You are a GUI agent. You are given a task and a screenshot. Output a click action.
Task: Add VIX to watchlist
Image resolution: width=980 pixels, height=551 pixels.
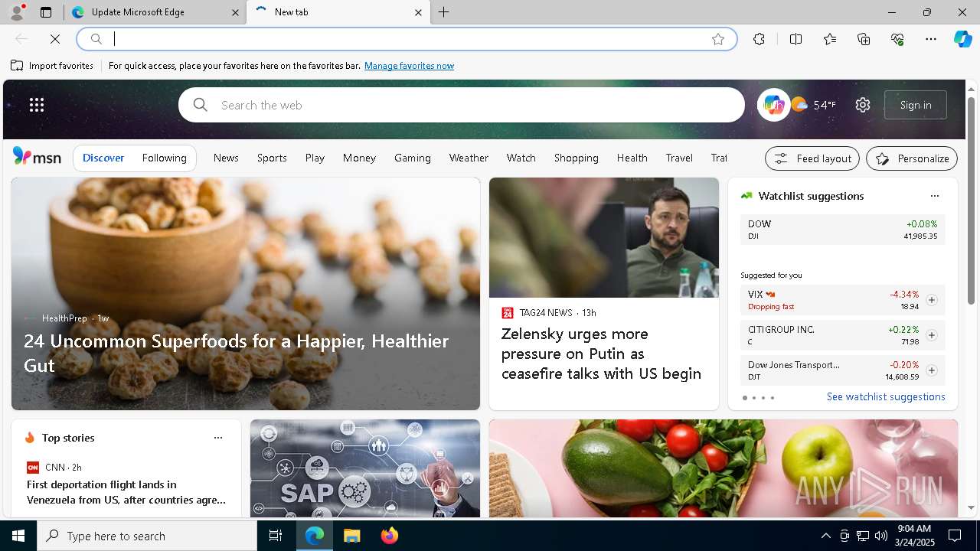point(931,300)
